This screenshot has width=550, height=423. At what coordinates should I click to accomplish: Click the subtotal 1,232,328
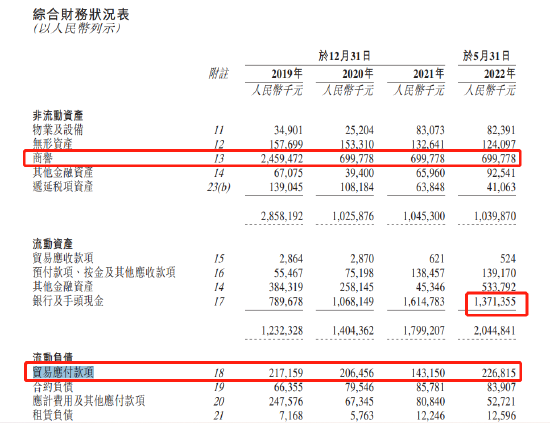point(282,331)
